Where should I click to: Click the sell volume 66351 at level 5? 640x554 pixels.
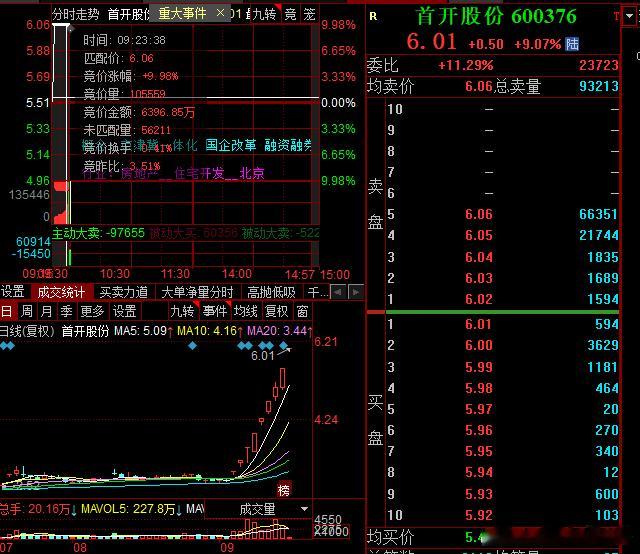pos(598,214)
